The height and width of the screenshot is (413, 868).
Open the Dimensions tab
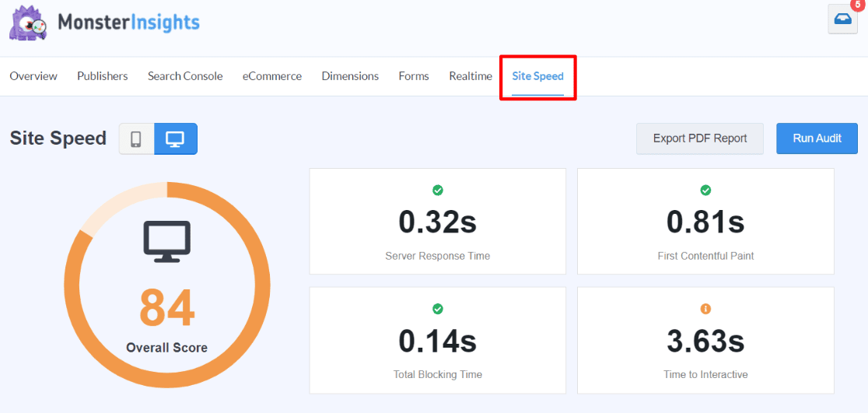350,76
